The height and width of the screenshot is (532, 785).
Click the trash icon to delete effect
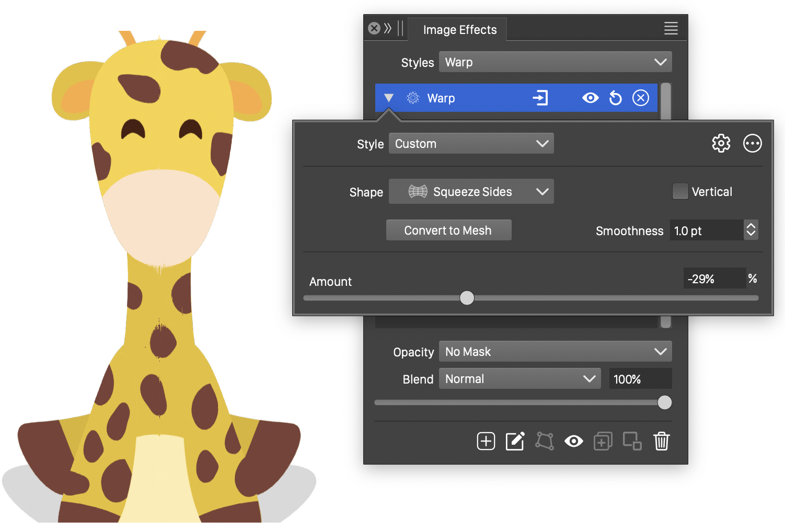click(661, 441)
